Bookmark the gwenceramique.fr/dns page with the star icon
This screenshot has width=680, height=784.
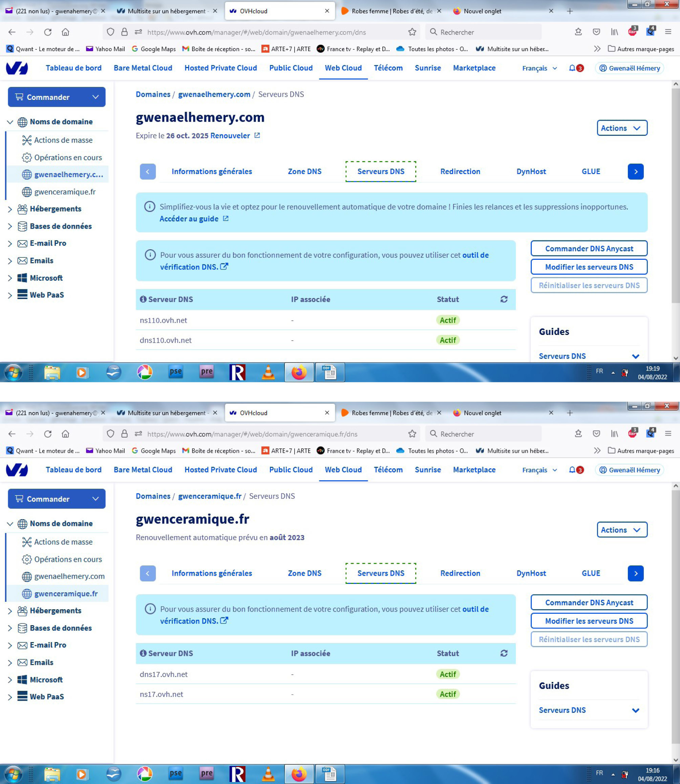(412, 434)
